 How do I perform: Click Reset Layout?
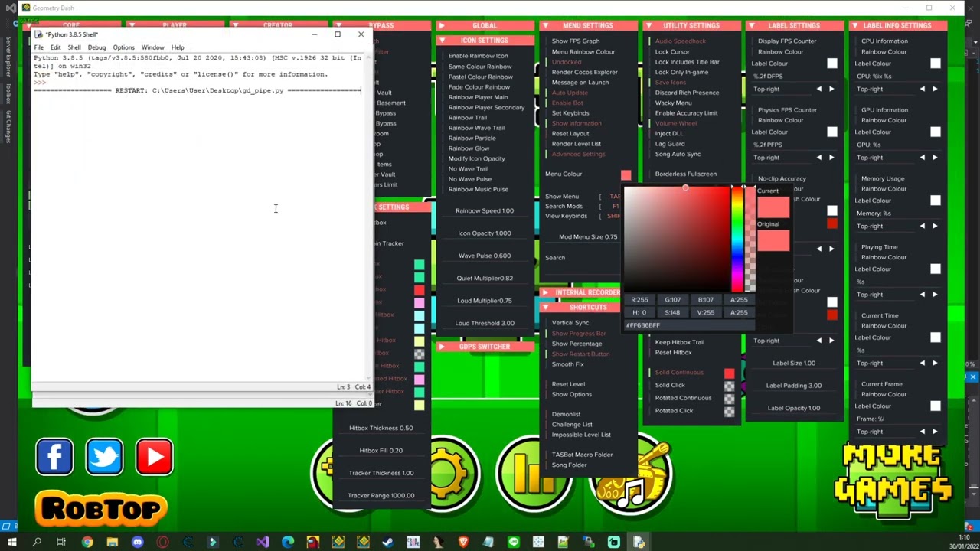click(x=570, y=134)
